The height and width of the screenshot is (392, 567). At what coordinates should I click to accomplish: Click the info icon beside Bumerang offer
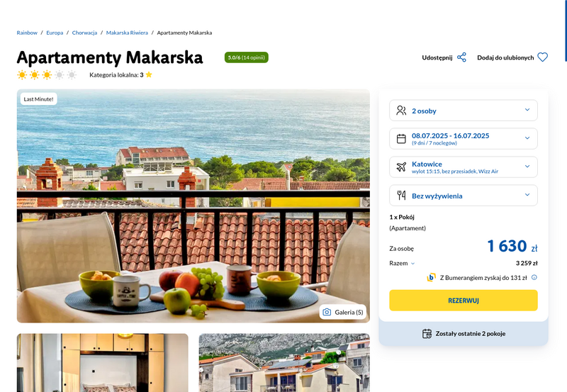click(534, 277)
